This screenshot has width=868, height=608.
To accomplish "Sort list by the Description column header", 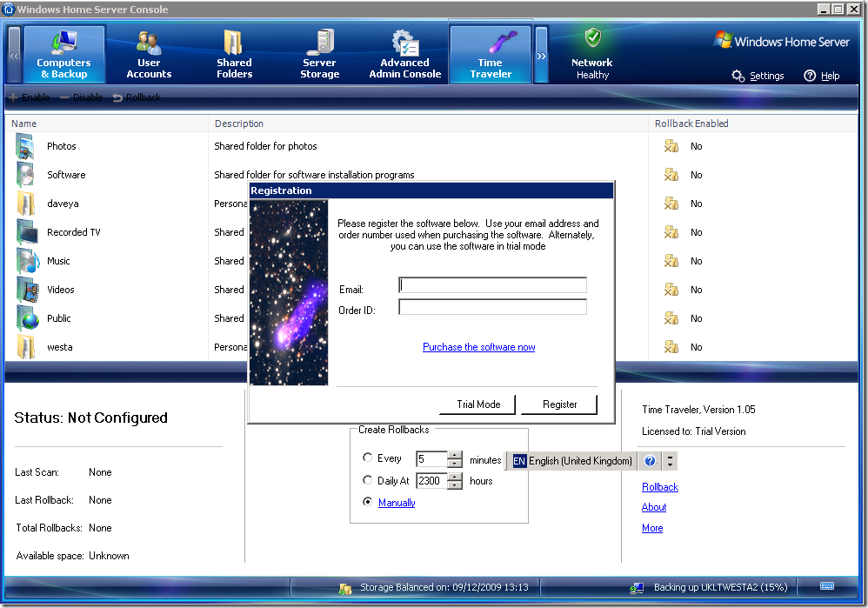I will coord(428,124).
